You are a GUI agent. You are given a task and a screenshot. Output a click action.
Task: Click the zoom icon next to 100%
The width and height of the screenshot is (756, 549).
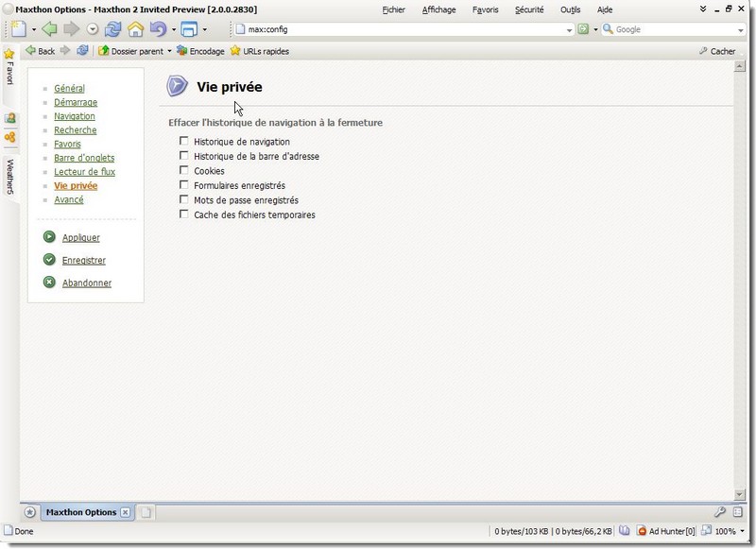tap(706, 531)
